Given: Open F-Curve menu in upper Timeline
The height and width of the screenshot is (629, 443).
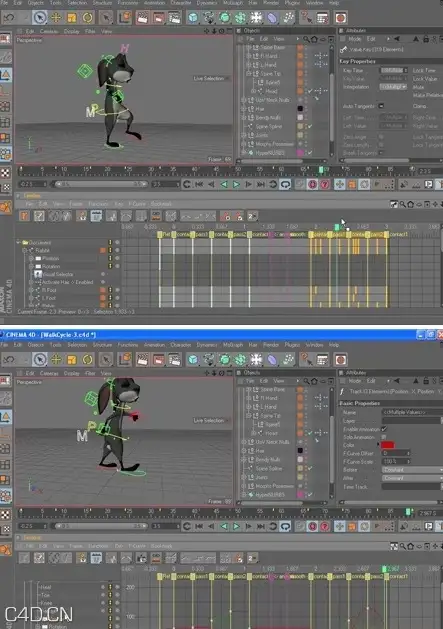Looking at the screenshot, I should 137,204.
